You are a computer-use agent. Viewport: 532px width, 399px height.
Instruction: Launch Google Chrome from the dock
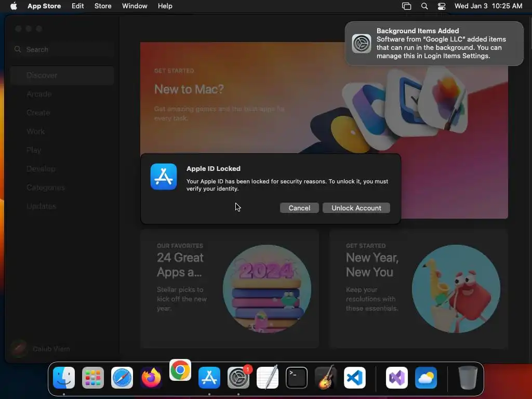click(180, 370)
